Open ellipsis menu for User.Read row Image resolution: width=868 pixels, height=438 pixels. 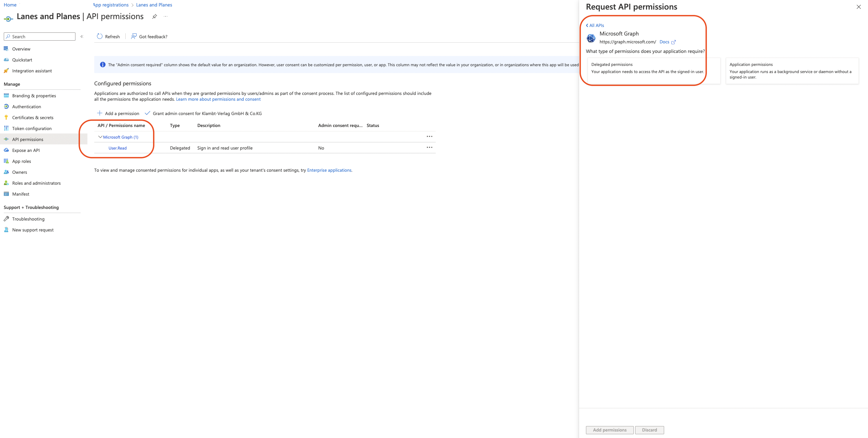click(430, 147)
